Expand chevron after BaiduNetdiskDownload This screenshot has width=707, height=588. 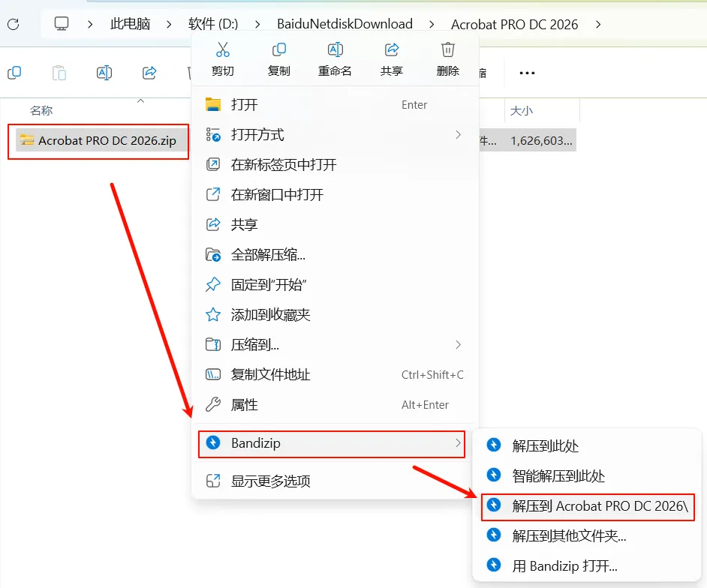432,24
